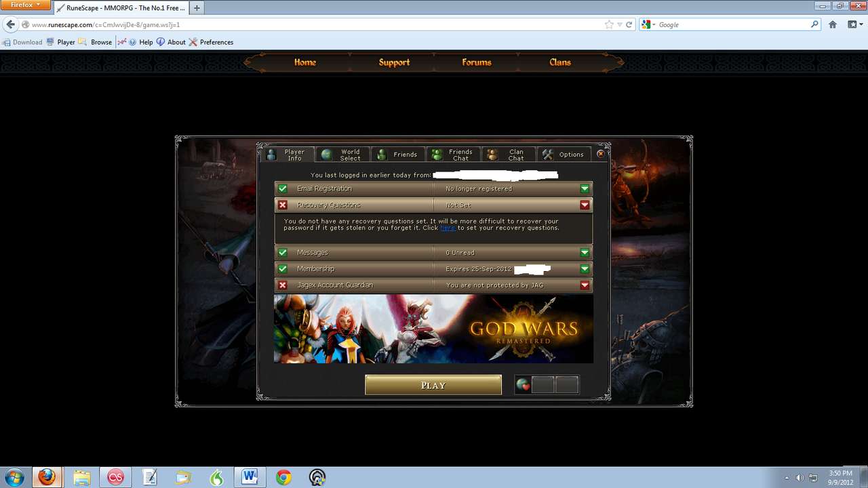Screen dimensions: 868x488
Task: Expand the Jagex Account Guardian row arrow
Action: (585, 285)
